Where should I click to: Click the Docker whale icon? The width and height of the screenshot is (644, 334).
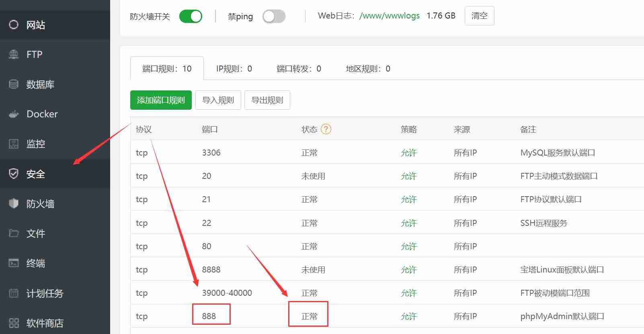tap(14, 114)
